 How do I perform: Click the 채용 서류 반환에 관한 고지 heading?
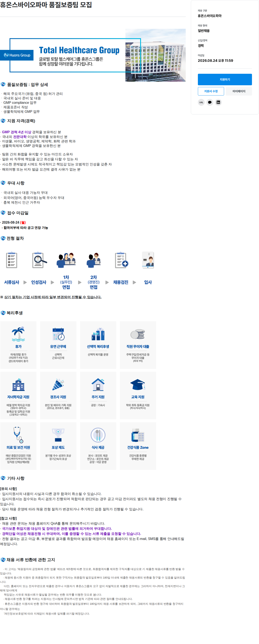click(x=31, y=560)
